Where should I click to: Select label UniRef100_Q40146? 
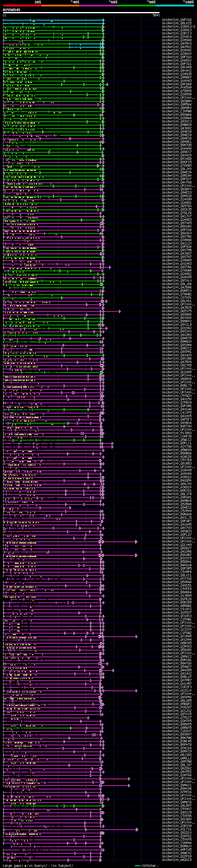(x=176, y=410)
